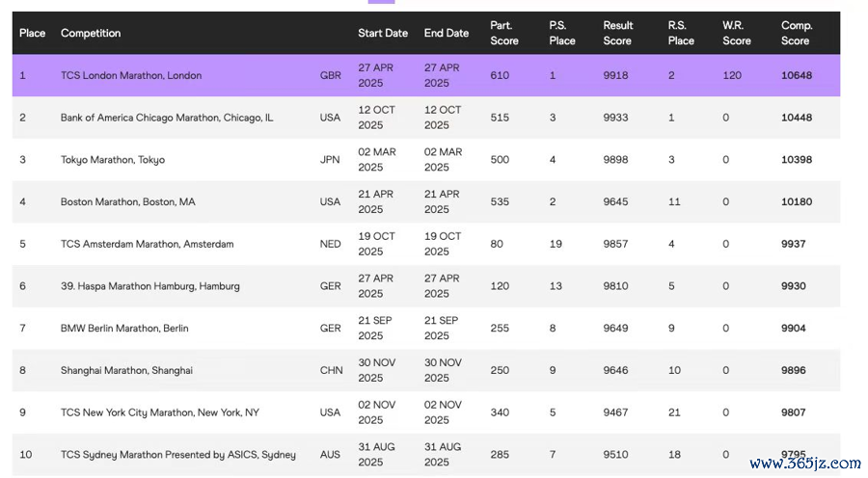
Task: Click the Start Date column header
Action: point(382,33)
